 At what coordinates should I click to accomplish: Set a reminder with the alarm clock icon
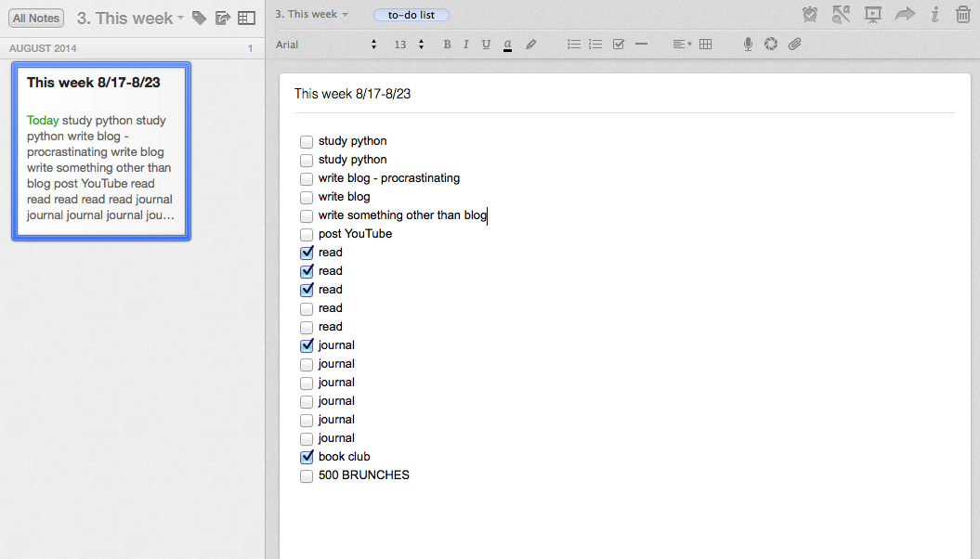pos(810,15)
